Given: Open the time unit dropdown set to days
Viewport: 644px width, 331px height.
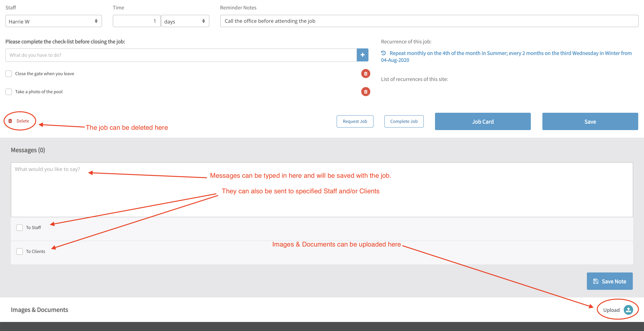Looking at the screenshot, I should point(185,21).
